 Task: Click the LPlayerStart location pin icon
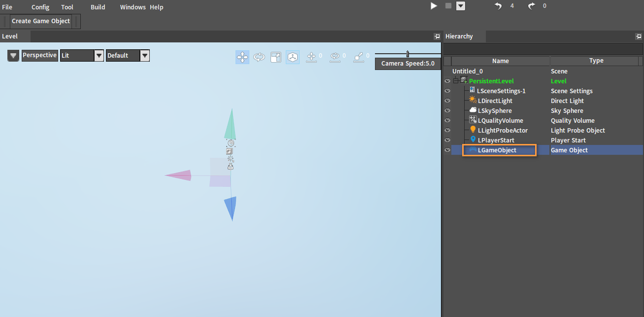coord(473,140)
